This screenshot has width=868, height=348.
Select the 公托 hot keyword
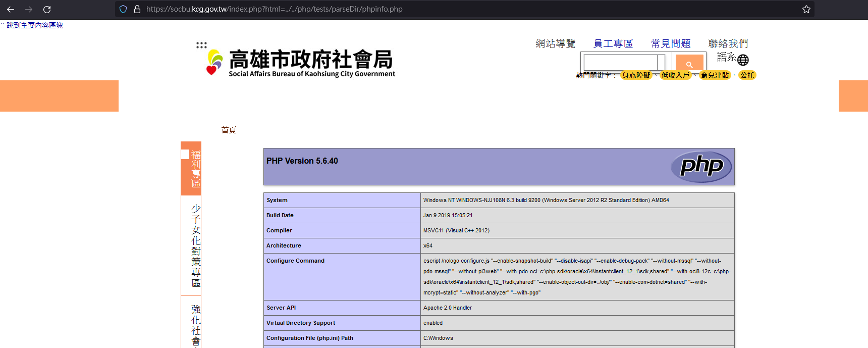tap(747, 75)
